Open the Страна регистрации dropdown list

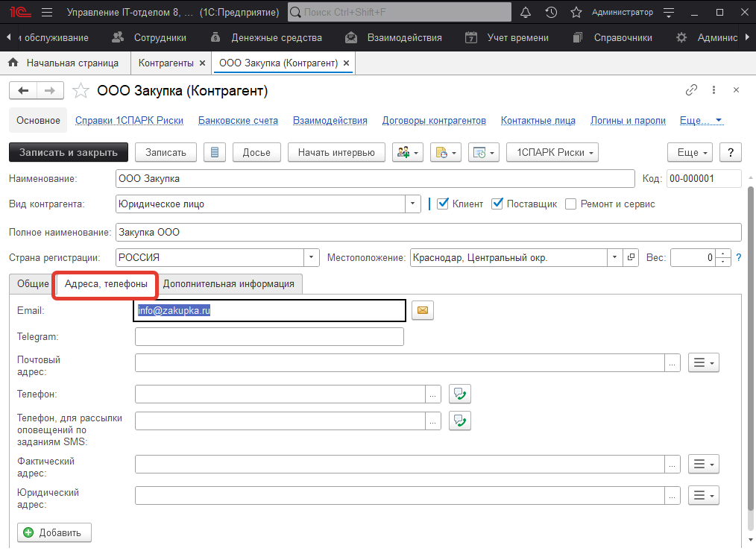[x=312, y=257]
